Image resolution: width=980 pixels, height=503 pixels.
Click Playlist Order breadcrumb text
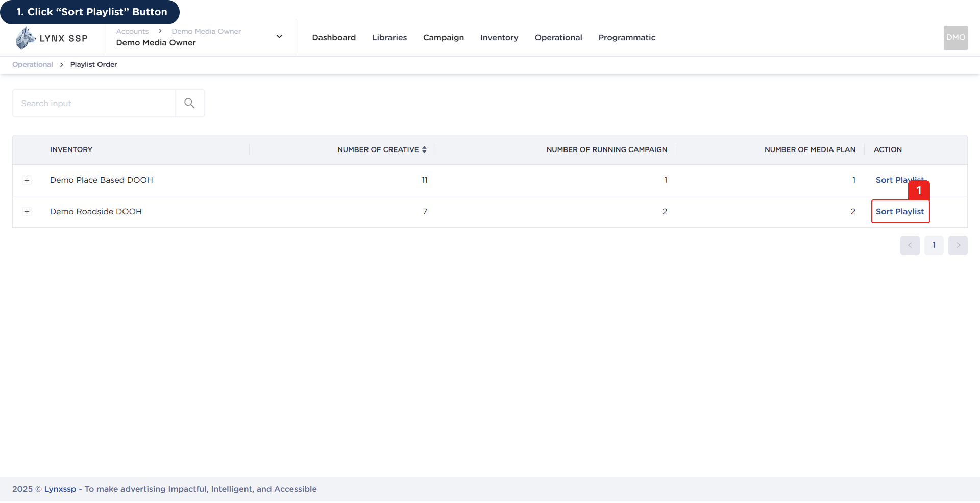point(94,64)
